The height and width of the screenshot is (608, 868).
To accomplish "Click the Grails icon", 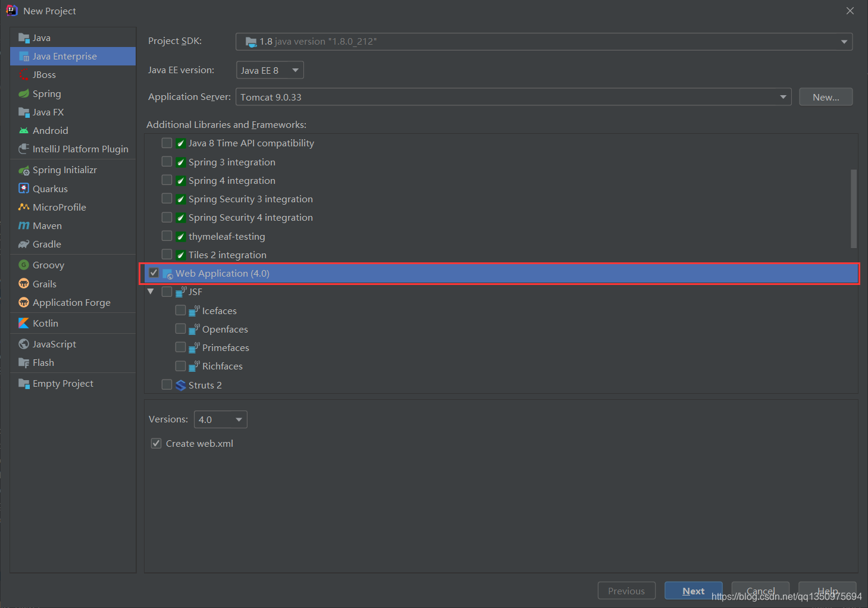I will click(24, 284).
